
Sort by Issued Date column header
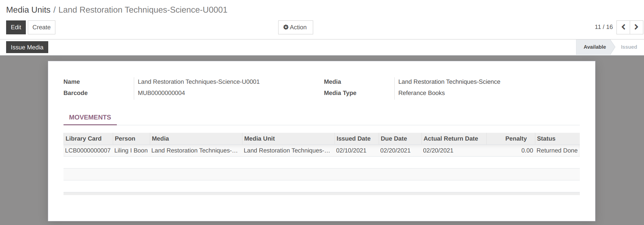pos(357,139)
